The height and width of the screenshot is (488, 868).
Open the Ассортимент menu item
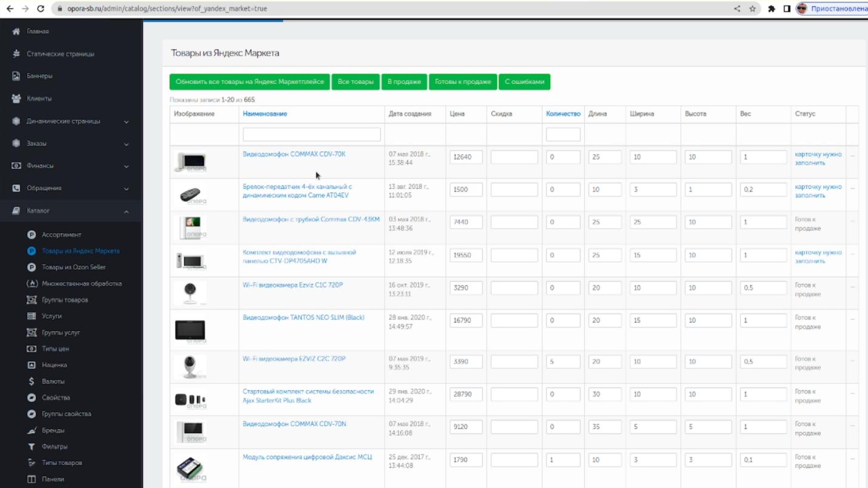click(61, 235)
